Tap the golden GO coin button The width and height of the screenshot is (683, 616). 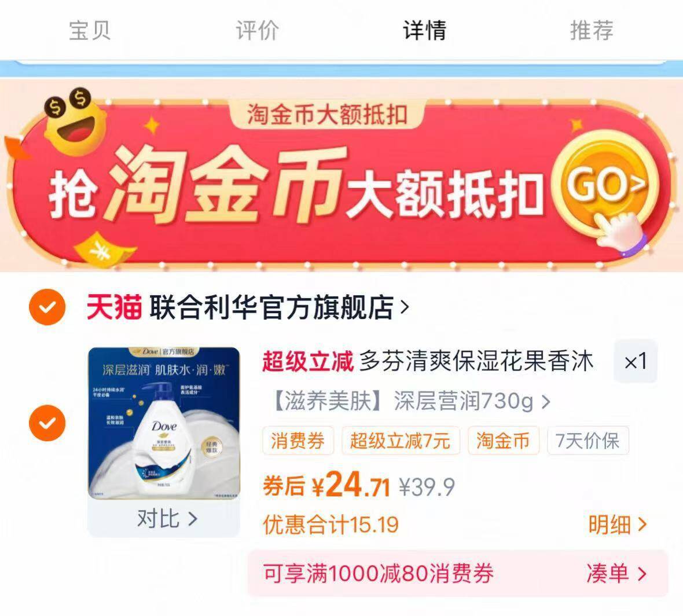(605, 185)
